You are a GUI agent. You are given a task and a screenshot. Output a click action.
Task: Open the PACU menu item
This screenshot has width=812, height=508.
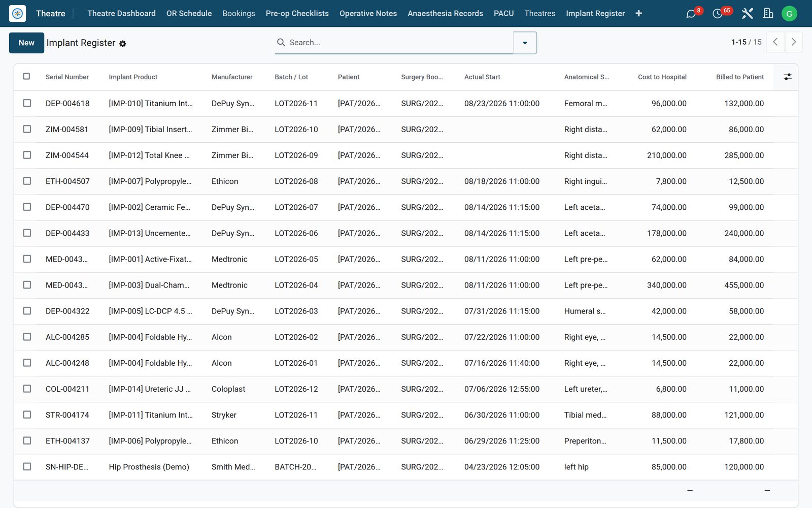point(503,14)
